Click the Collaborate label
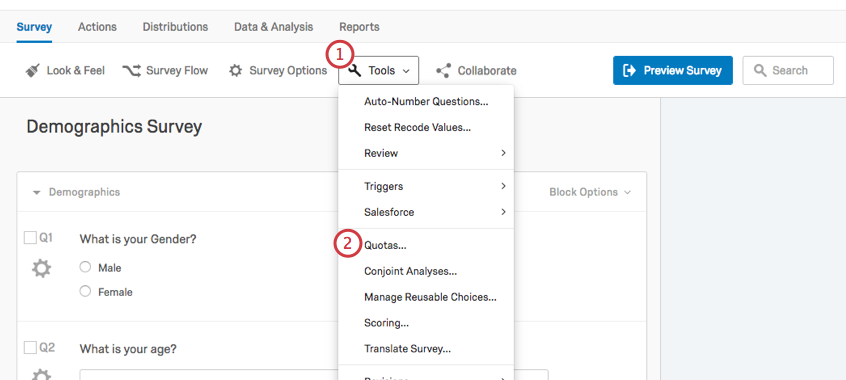The height and width of the screenshot is (380, 846). pyautogui.click(x=487, y=71)
